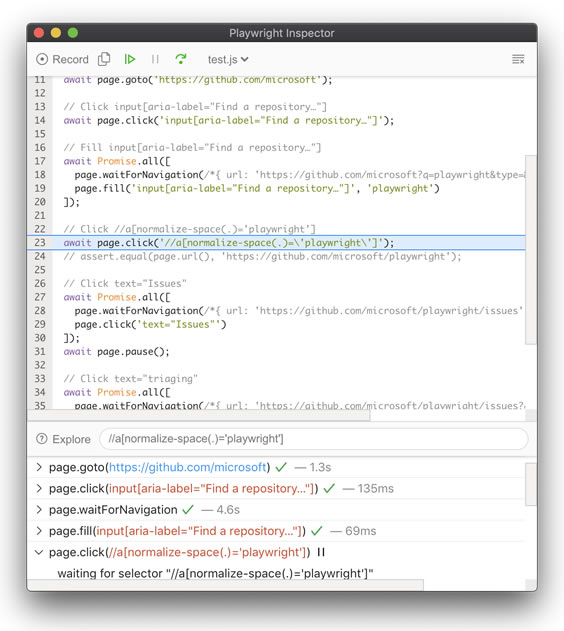564x631 pixels.
Task: Select the 4.6s duration for waitForNavigation
Action: point(228,510)
